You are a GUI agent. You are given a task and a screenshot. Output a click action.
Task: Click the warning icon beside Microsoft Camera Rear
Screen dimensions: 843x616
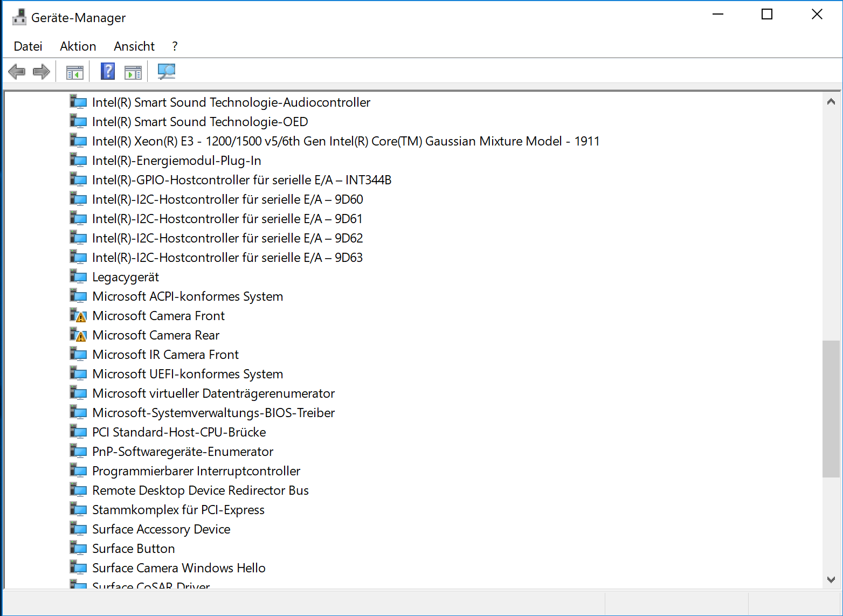pyautogui.click(x=78, y=335)
